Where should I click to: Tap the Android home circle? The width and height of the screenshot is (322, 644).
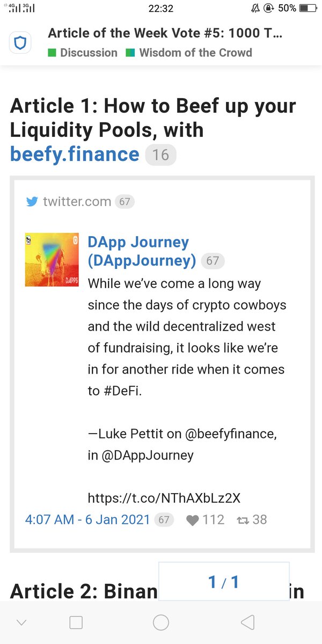tap(161, 623)
